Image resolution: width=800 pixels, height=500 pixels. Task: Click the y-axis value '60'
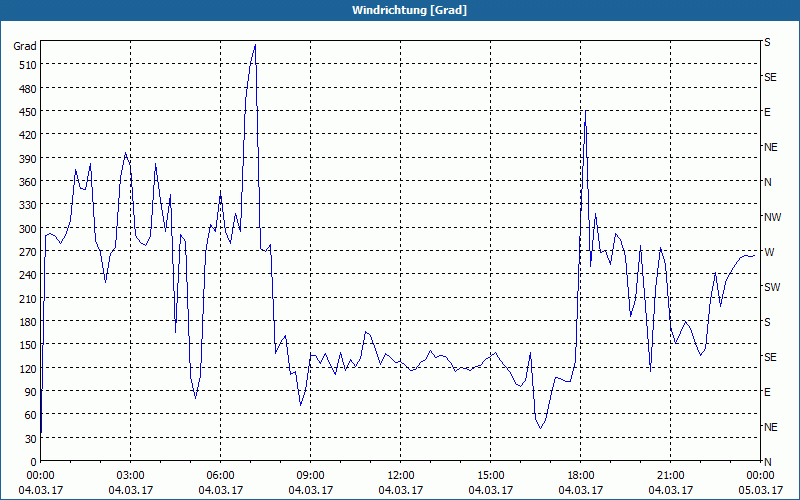click(x=31, y=415)
